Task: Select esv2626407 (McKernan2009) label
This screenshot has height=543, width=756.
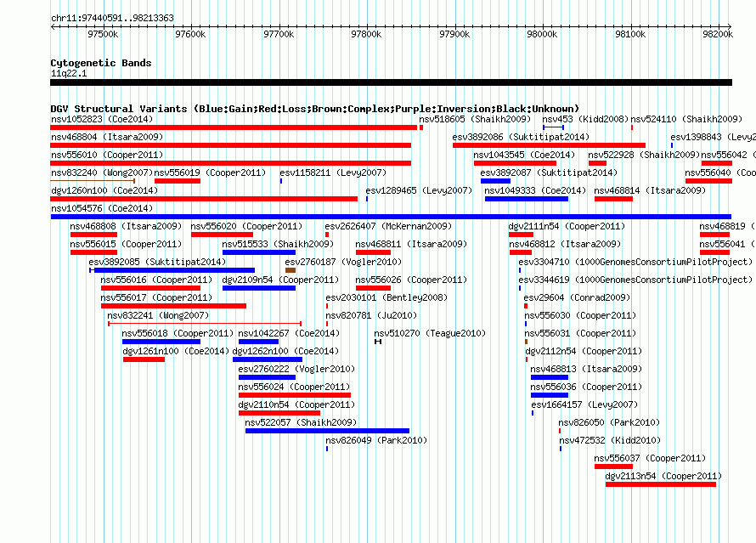Action: tap(388, 226)
